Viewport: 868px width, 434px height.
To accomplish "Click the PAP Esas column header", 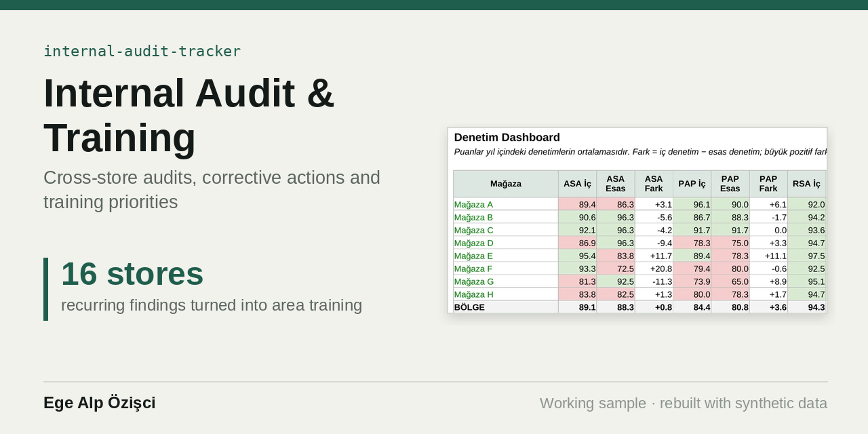I will (x=730, y=184).
